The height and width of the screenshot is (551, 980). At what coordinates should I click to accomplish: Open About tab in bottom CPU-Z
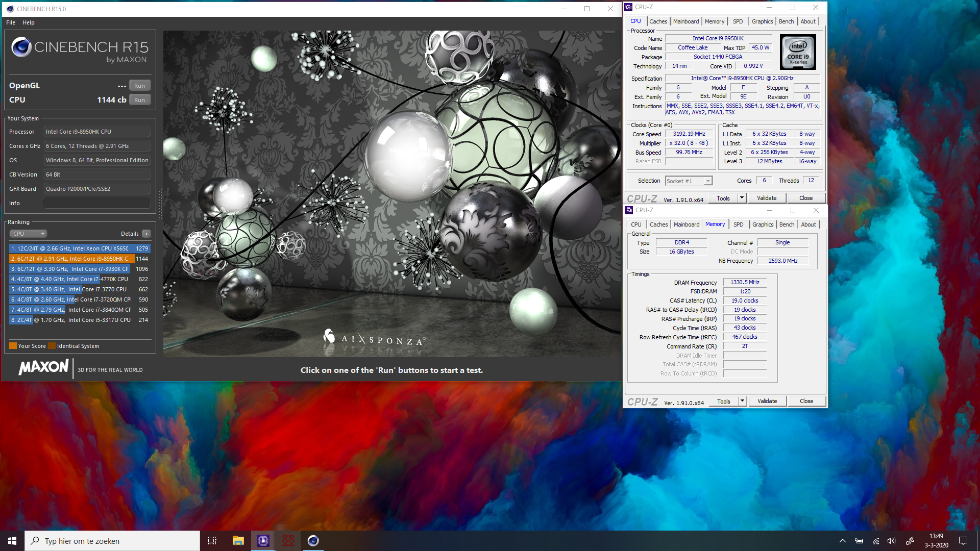coord(808,224)
